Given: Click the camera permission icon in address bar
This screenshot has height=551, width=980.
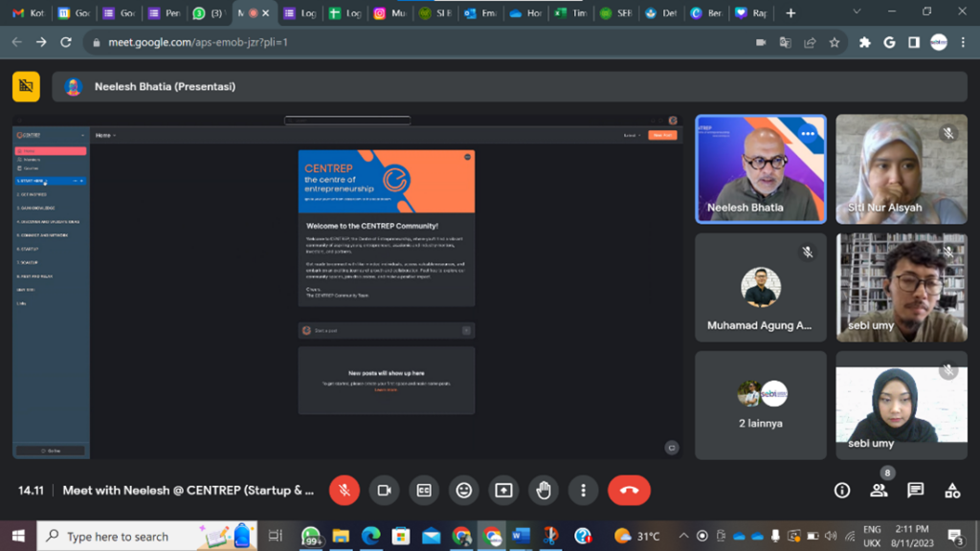Looking at the screenshot, I should click(761, 42).
